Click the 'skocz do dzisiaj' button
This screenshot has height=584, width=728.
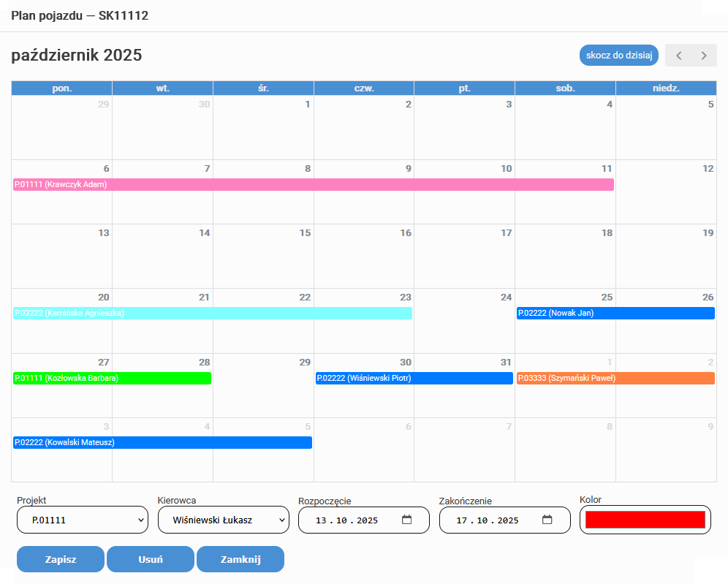619,56
